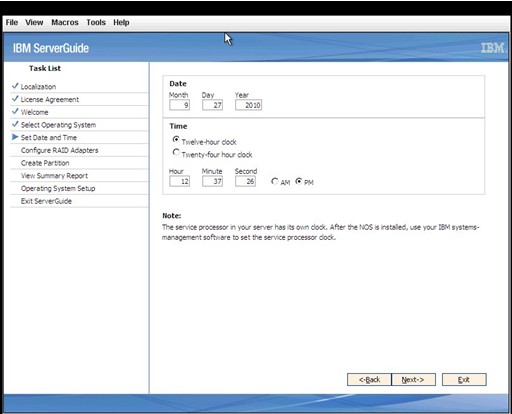Open the Help menu

click(121, 22)
